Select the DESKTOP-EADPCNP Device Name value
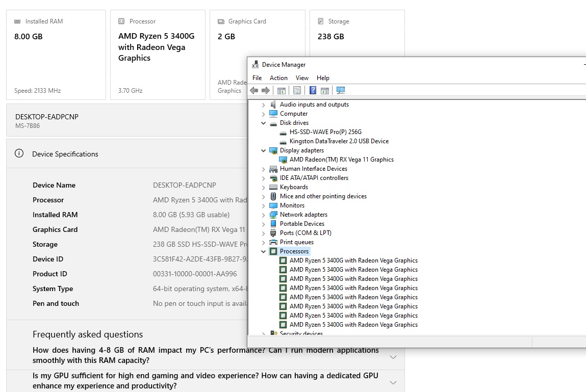 [184, 185]
